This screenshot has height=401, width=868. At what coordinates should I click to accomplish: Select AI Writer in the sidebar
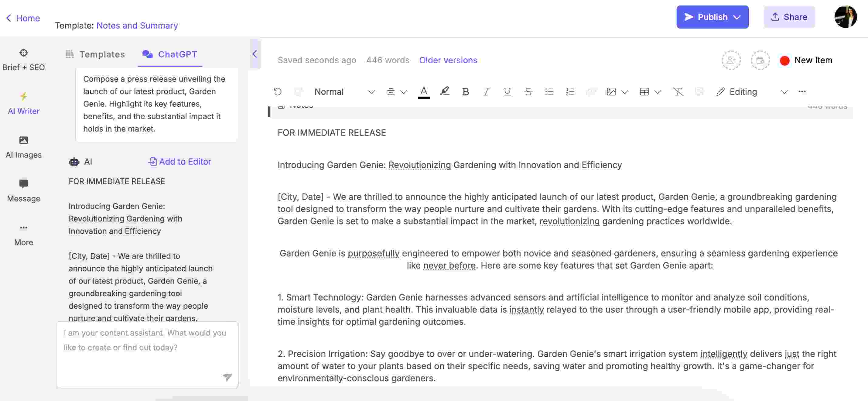[x=24, y=104]
